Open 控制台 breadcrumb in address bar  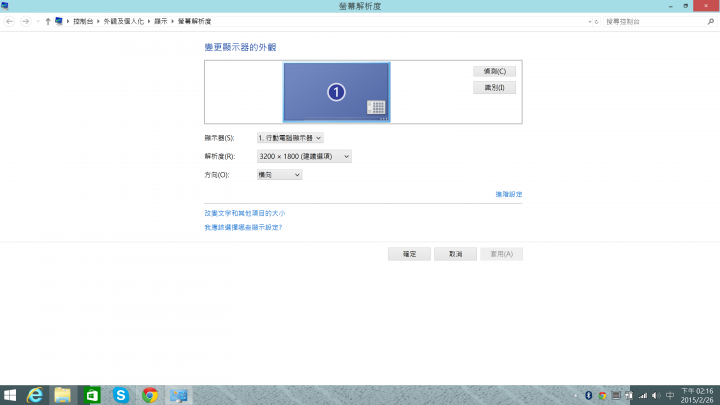(83, 21)
